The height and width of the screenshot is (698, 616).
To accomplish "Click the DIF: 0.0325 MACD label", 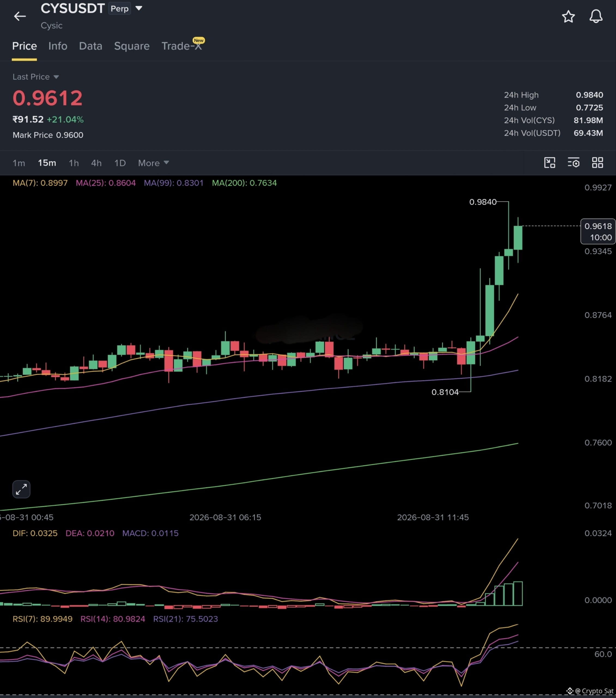I will point(35,533).
